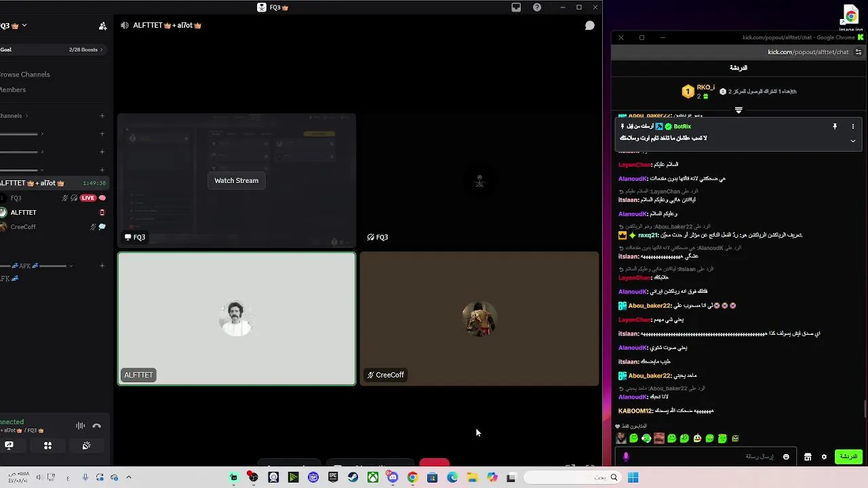Open soundboard button in voice panel
This screenshot has width=868, height=488.
point(86,445)
